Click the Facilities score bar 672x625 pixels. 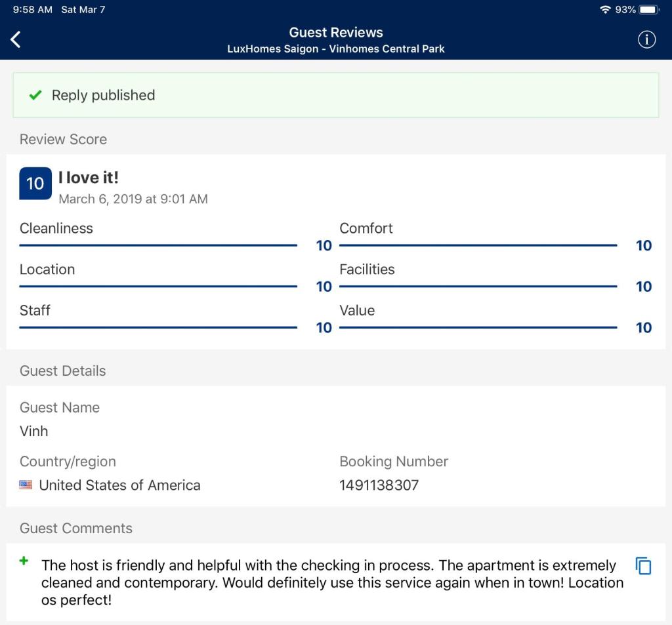pyautogui.click(x=478, y=286)
